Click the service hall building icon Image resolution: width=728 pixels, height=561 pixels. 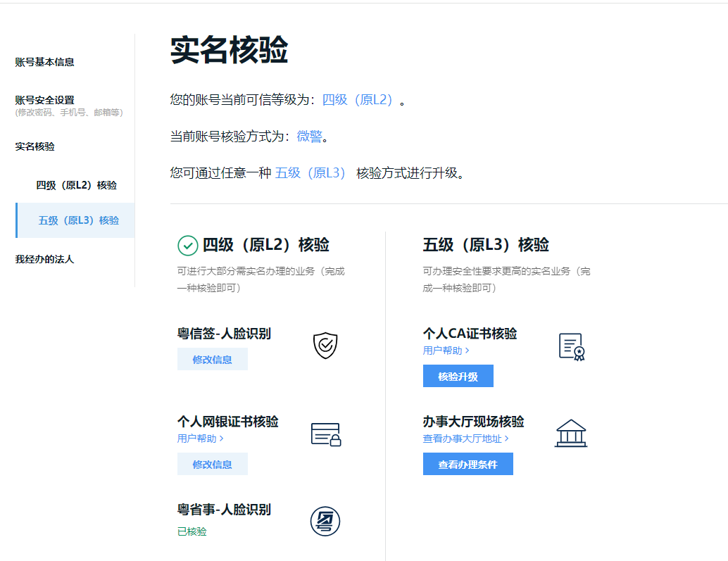coord(570,434)
